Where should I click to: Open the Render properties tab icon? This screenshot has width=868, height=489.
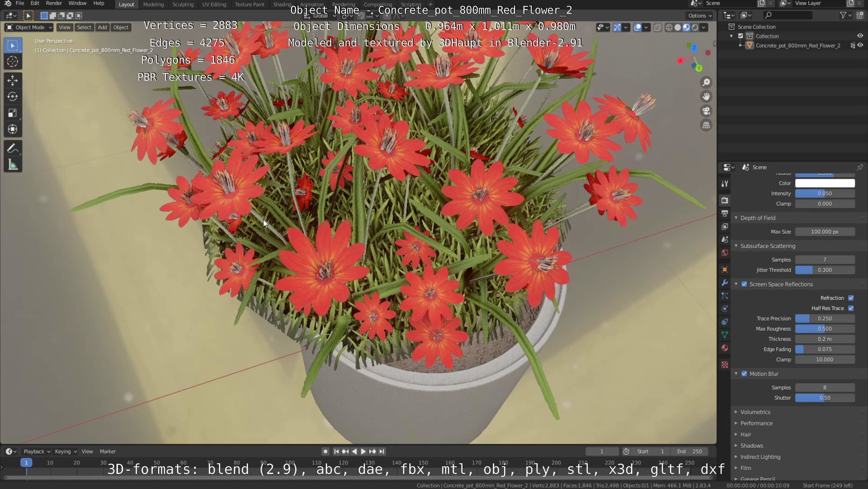(x=725, y=200)
